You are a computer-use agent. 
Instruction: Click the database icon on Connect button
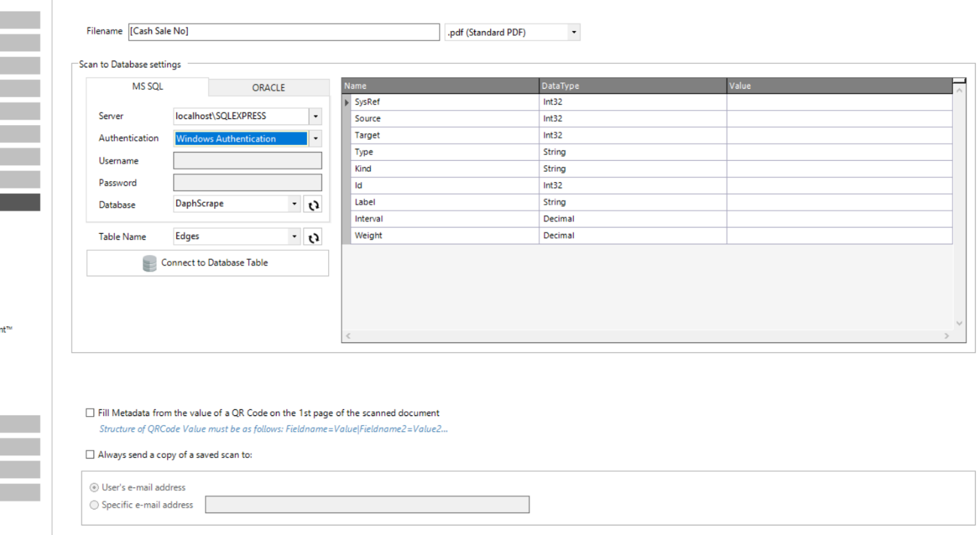[x=149, y=263]
